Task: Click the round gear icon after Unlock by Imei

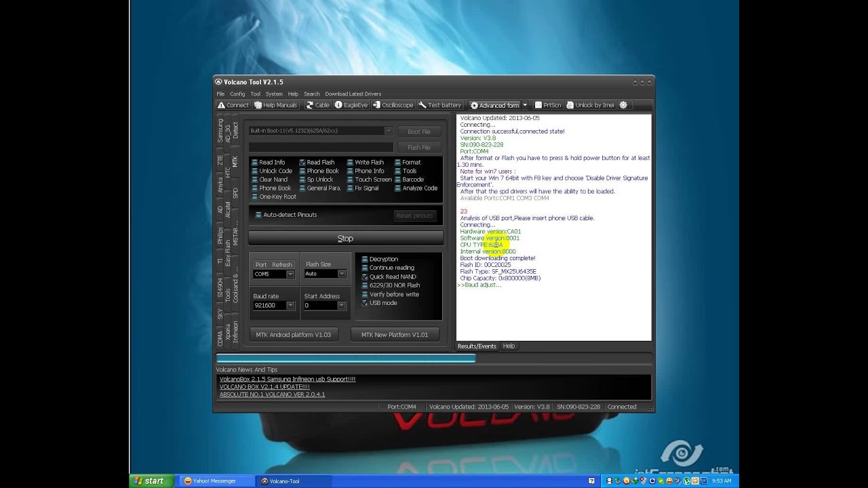Action: 623,105
